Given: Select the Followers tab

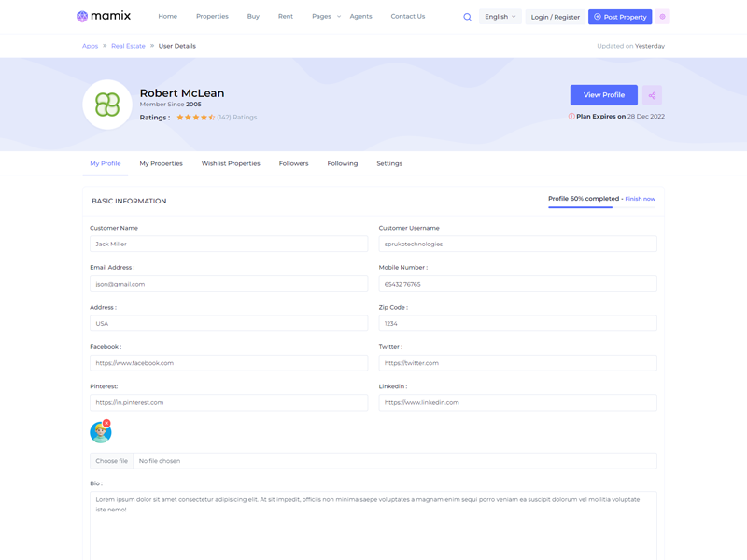Looking at the screenshot, I should tap(293, 163).
